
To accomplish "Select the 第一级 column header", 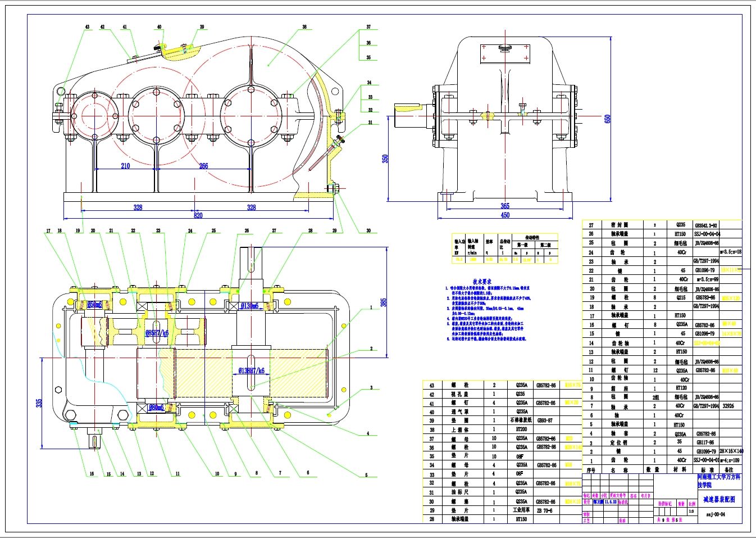I will 522,245.
